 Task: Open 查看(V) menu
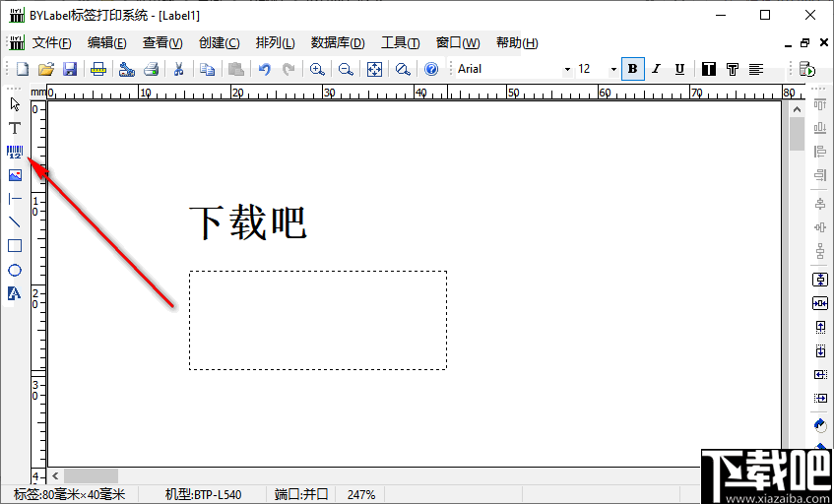click(162, 43)
